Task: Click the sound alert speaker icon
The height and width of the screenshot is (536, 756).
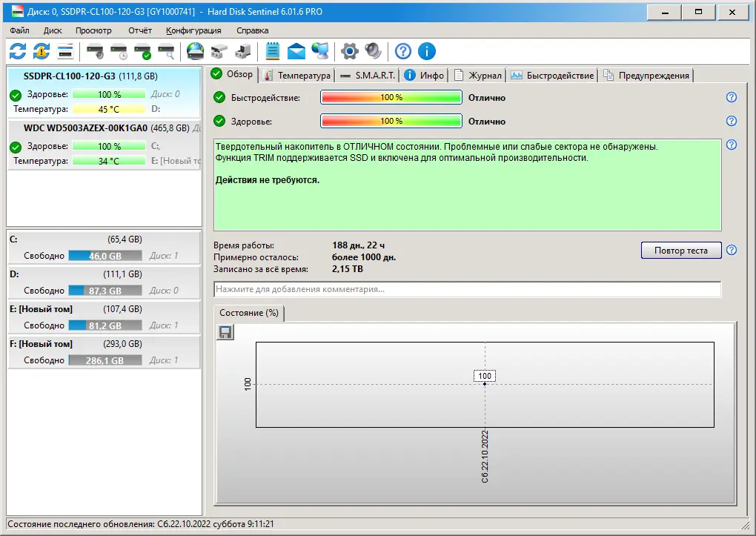Action: [x=373, y=51]
